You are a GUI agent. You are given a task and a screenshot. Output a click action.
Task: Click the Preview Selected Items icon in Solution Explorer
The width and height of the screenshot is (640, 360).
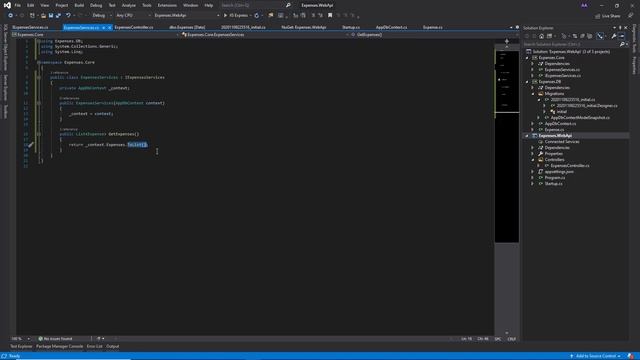click(621, 36)
